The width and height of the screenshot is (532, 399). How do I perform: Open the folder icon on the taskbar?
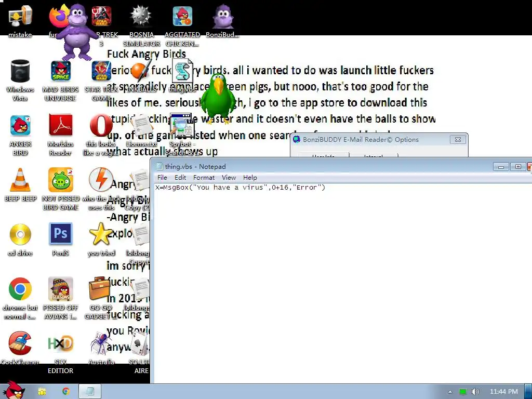(x=42, y=392)
